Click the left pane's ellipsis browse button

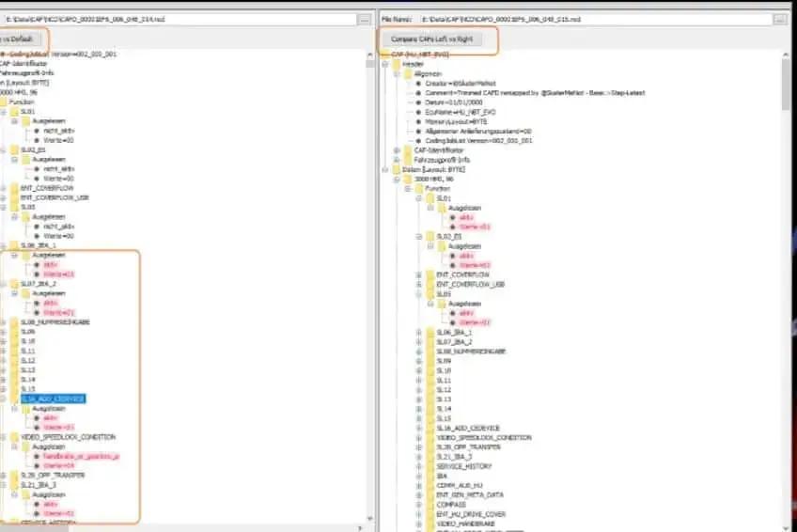tap(363, 19)
